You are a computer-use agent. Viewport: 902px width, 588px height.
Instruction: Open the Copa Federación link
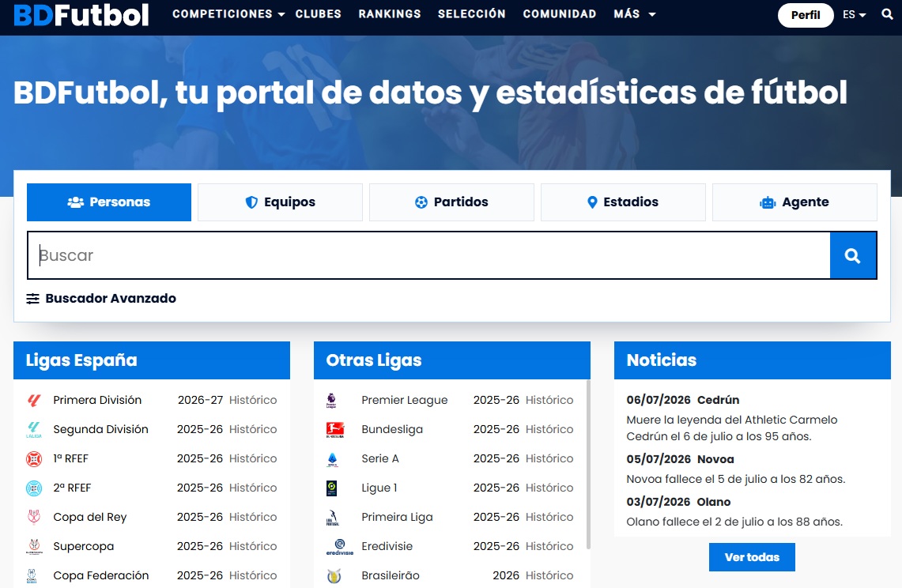click(x=100, y=575)
